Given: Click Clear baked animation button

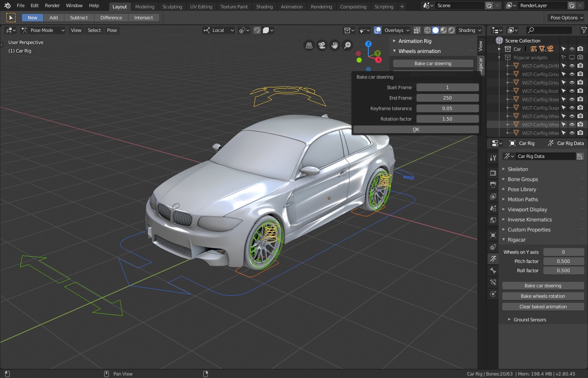Looking at the screenshot, I should (x=543, y=307).
